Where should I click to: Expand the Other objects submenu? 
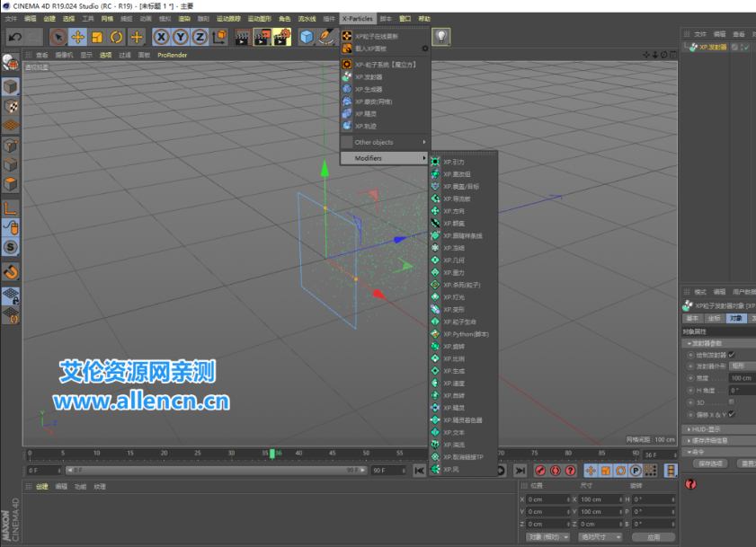pos(386,142)
